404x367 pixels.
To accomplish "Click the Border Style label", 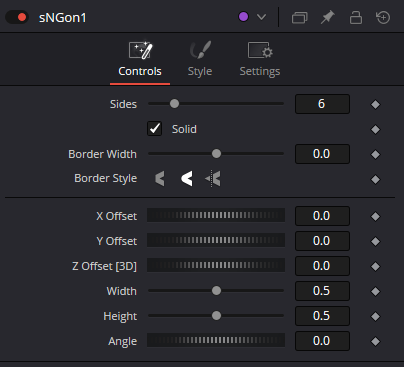I will click(105, 179).
